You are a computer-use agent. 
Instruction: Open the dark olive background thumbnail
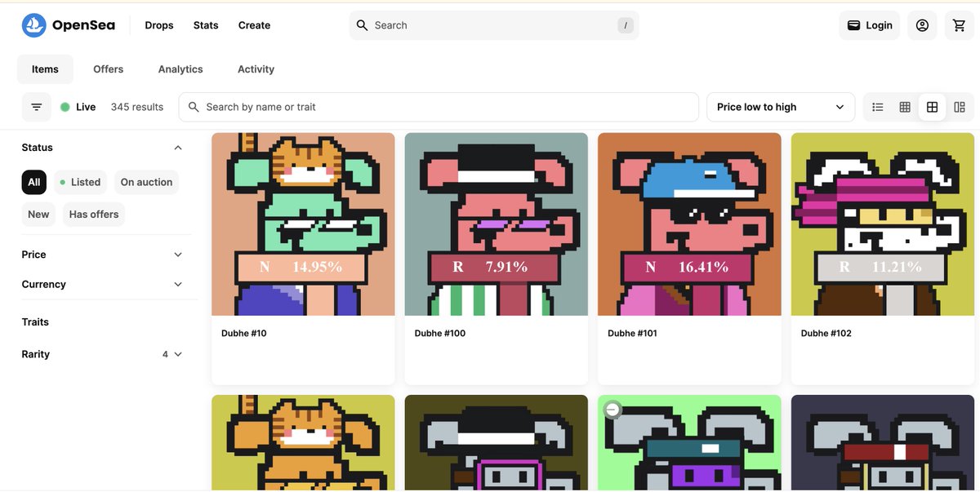[x=497, y=443]
